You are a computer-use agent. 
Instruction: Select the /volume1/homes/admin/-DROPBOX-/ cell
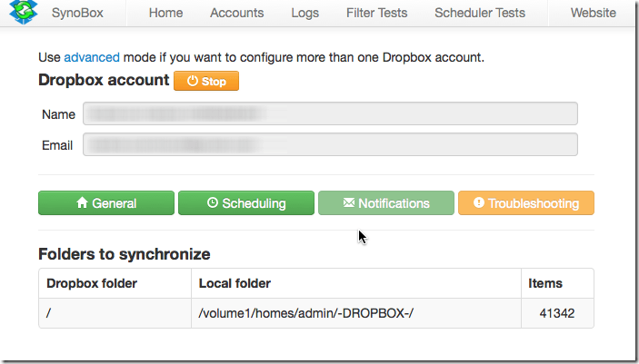coord(356,313)
